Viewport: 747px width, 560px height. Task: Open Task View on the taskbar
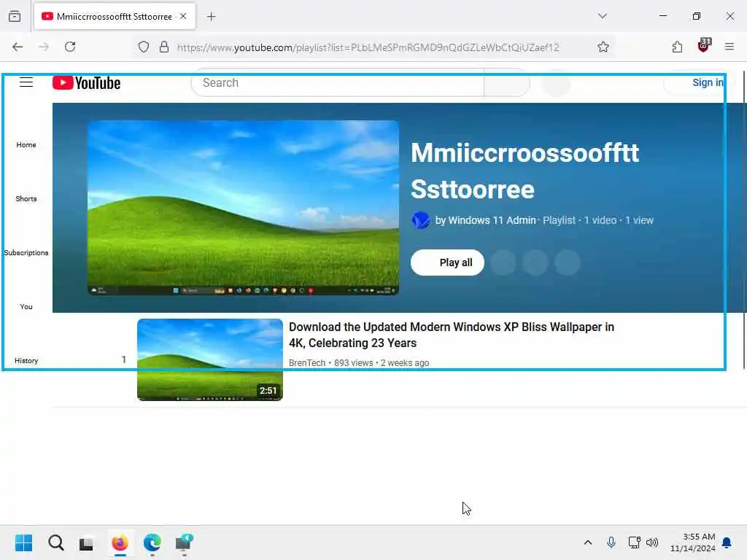87,543
